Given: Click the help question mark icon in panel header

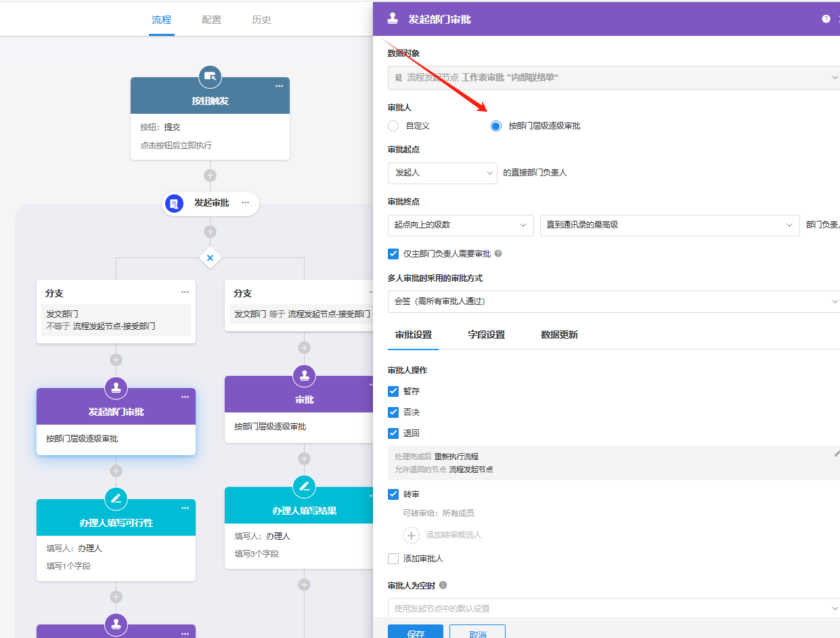Looking at the screenshot, I should coord(826,19).
